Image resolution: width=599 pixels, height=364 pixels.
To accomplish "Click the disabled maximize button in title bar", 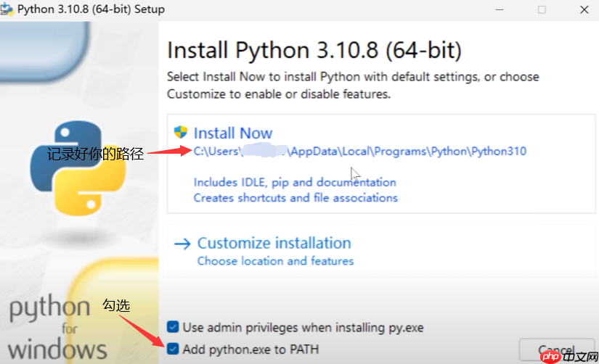I will (542, 9).
